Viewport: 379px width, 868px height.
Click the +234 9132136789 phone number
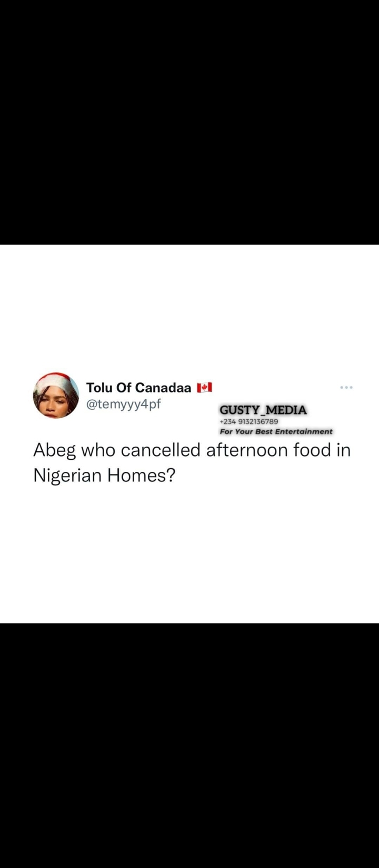click(x=249, y=421)
